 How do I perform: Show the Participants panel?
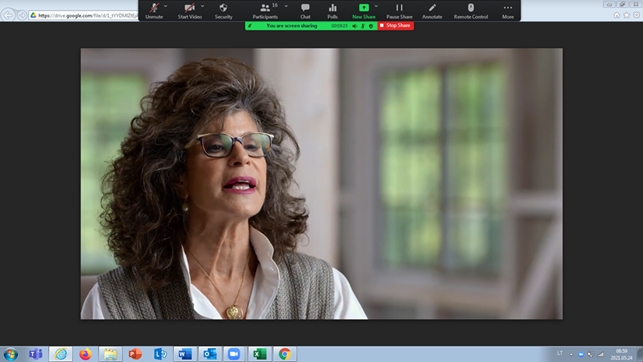(265, 11)
